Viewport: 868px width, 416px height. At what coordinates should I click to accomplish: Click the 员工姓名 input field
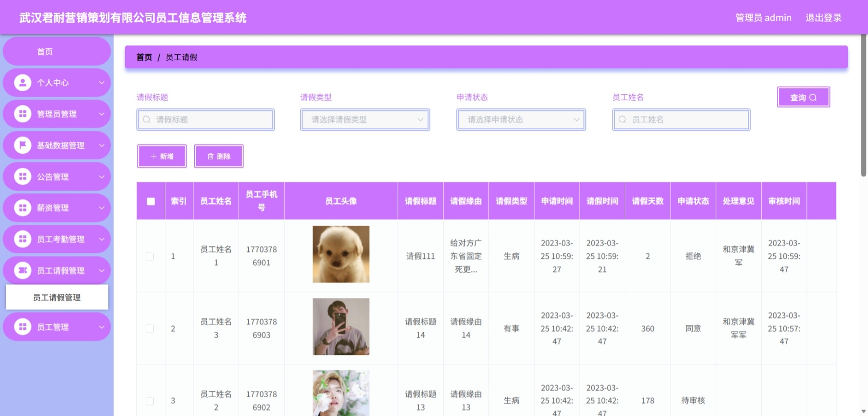tap(681, 120)
